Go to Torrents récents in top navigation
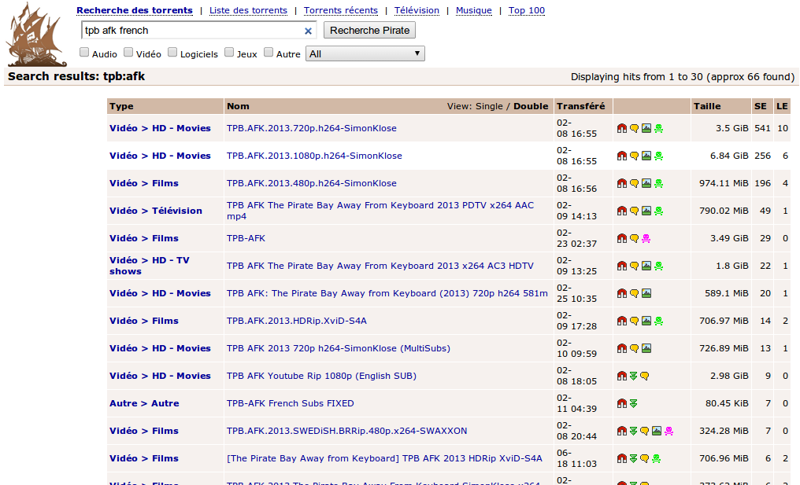This screenshot has height=485, width=800. click(x=340, y=10)
